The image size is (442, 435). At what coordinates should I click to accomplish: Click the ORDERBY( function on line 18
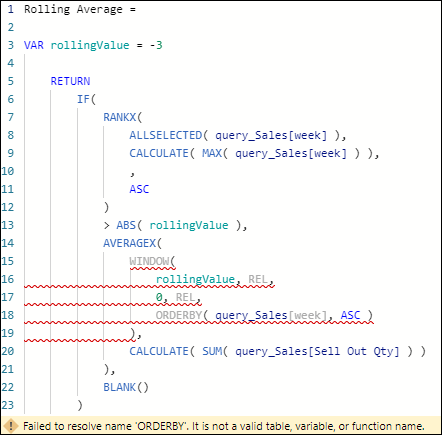(x=182, y=315)
